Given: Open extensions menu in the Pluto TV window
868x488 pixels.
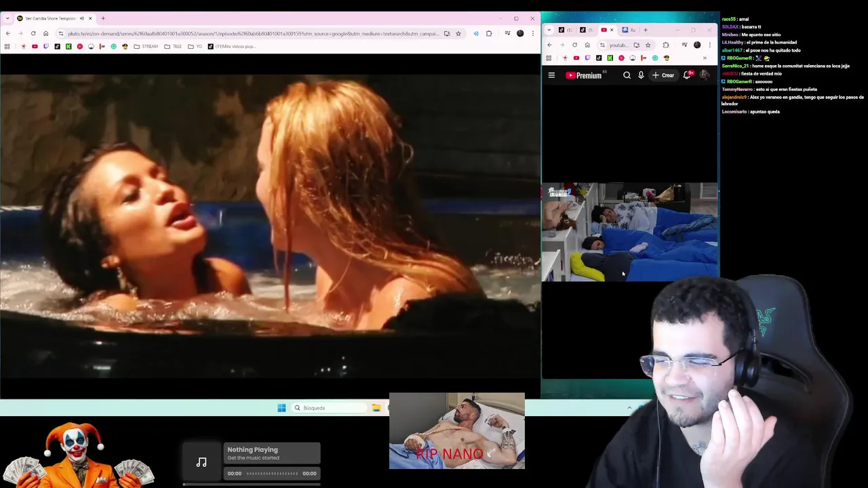Looking at the screenshot, I should pyautogui.click(x=489, y=33).
